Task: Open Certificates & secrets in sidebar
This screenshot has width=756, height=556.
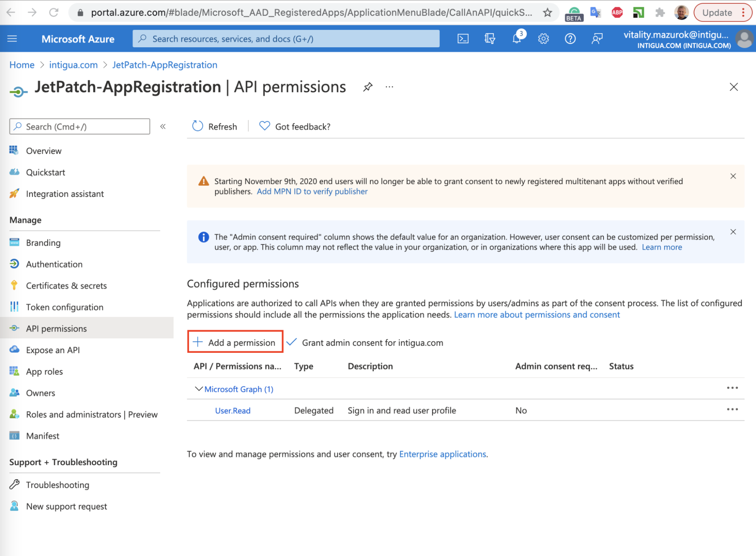Action: point(66,286)
